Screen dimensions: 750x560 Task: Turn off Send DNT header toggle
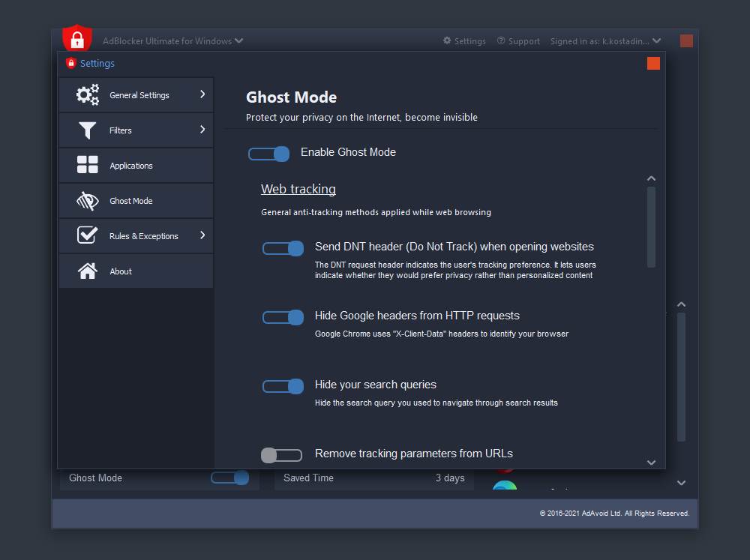[283, 248]
